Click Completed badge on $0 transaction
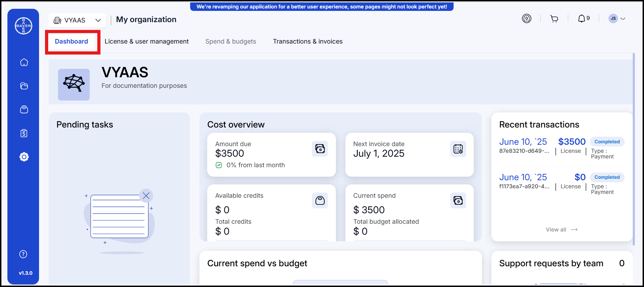 click(x=607, y=177)
